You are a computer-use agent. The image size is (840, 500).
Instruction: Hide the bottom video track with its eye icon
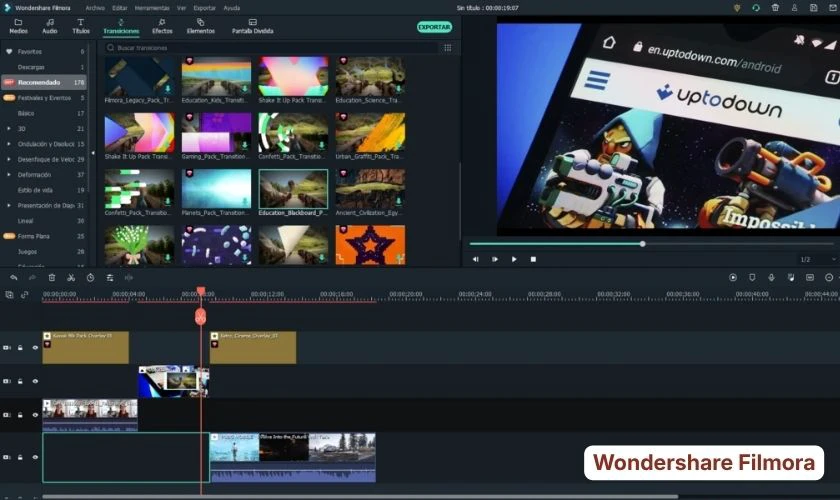(x=35, y=457)
